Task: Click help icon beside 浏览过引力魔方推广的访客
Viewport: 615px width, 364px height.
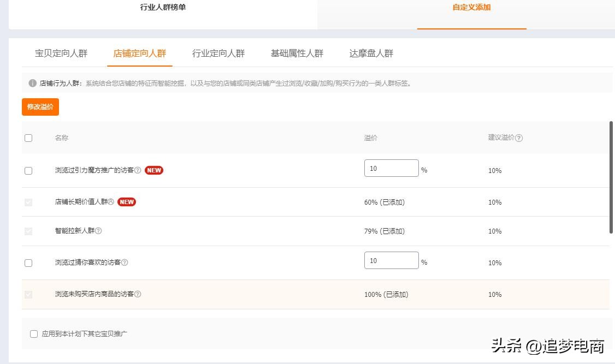Action: pos(138,170)
